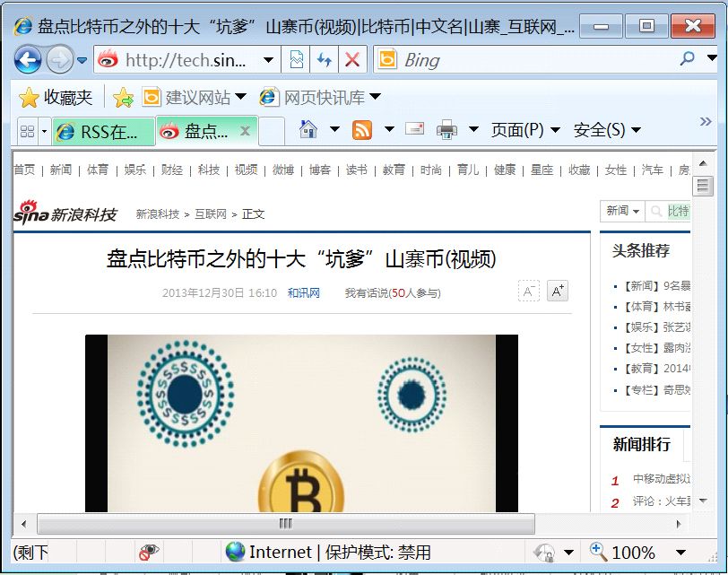Viewport: 728px width, 575px height.
Task: Click the orange RSS feeds icon
Action: click(362, 129)
